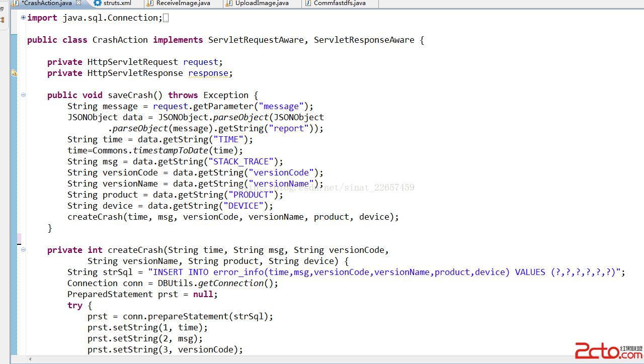Click the prst.setString(2, msg) line
644x364 pixels.
tap(145, 338)
